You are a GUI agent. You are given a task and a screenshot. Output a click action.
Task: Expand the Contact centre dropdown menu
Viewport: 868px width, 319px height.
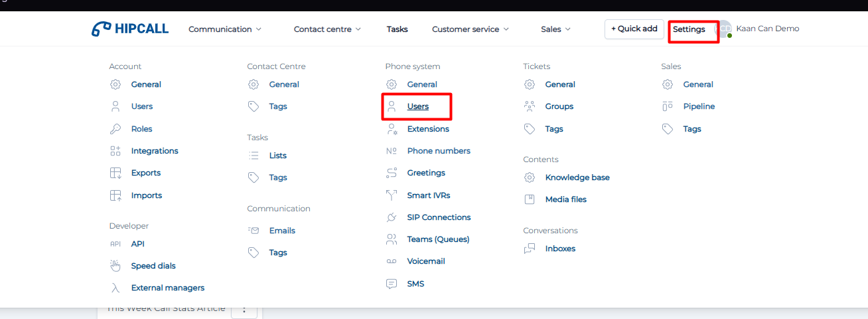(x=327, y=29)
